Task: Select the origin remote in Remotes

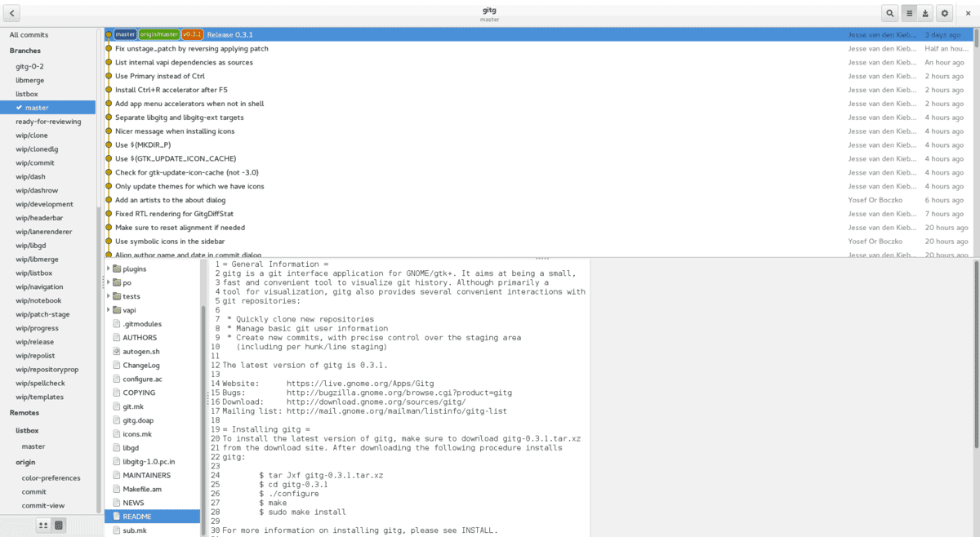Action: tap(47, 462)
